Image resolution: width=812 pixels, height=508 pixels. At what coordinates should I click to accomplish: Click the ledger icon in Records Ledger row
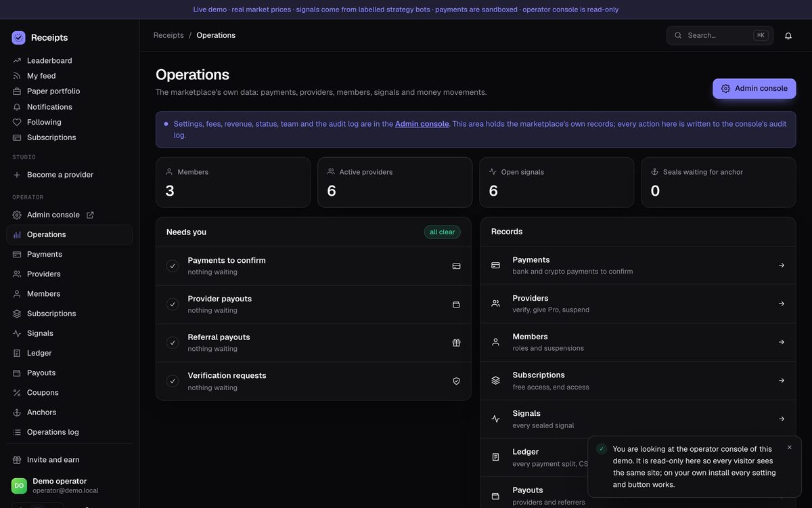coord(495,457)
